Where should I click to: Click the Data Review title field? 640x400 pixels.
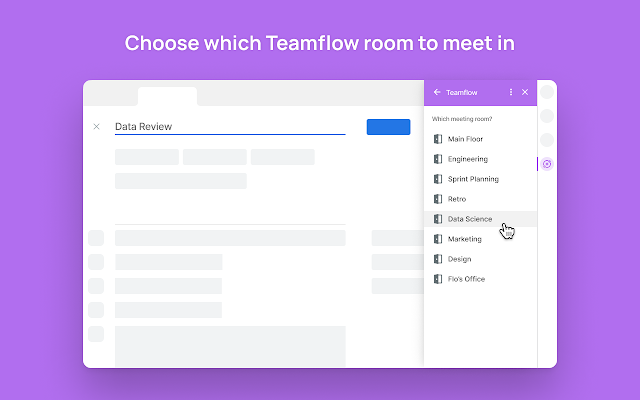pyautogui.click(x=230, y=127)
